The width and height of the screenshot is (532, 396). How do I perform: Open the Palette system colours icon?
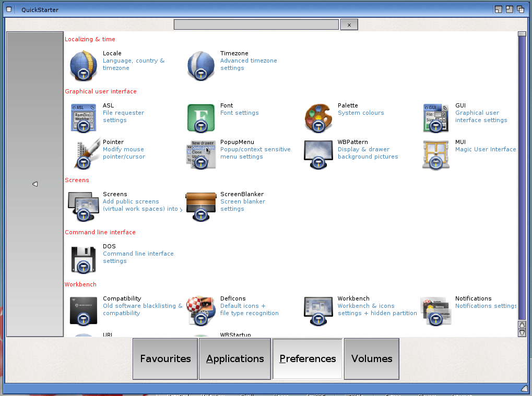[318, 117]
